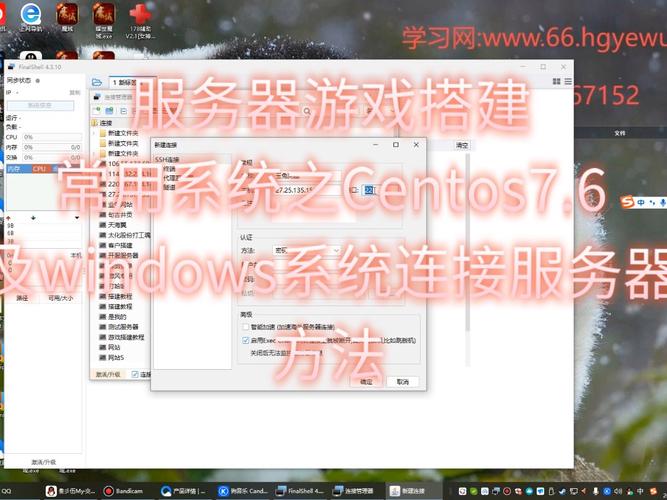Click the 系统信息 button in the left panel
667x500 pixels.
[40, 106]
